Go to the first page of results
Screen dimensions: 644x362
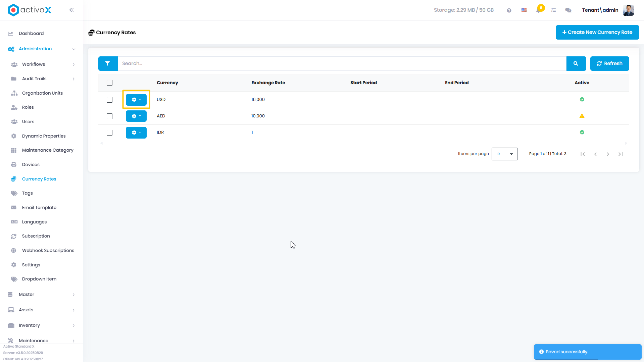583,154
